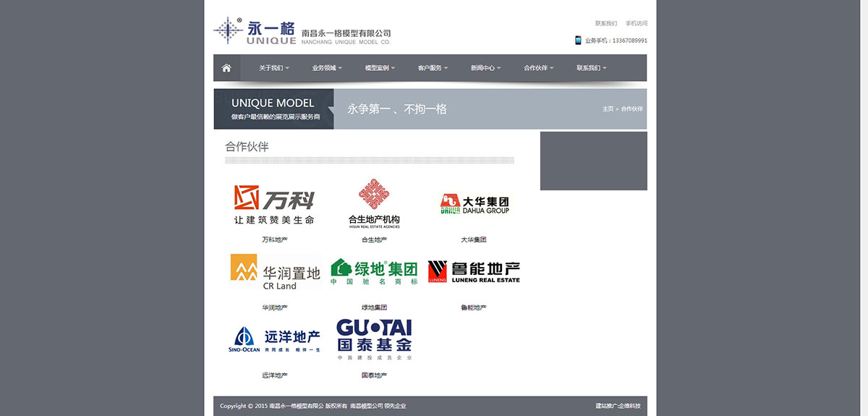
Task: Click the 鲁能地产 caption link
Action: [474, 307]
